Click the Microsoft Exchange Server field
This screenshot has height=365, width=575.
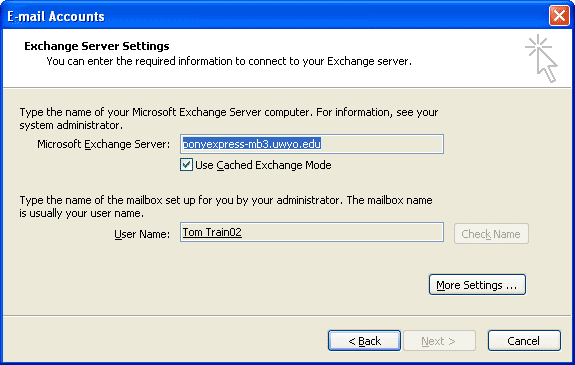tap(312, 144)
